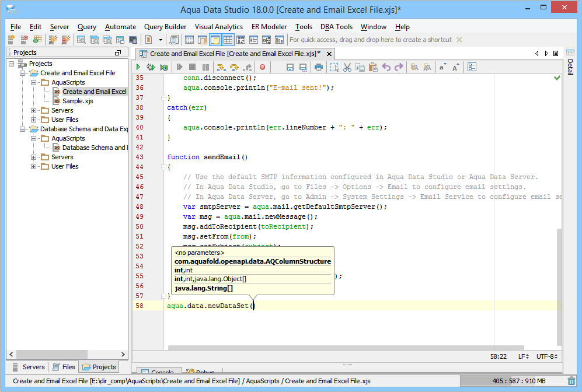Convert selection to lowercase with 'a' icon
Screen dimensions: 582x392
tap(442, 67)
